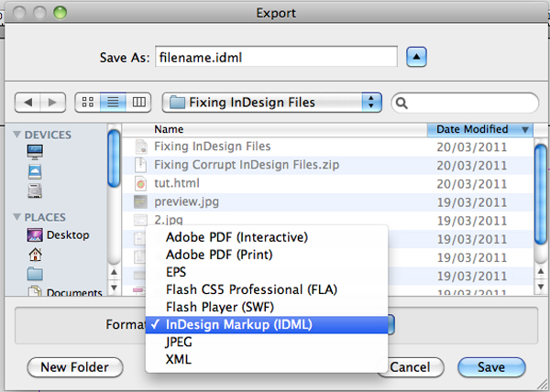
Task: Select the 2.jpg file name
Action: click(x=169, y=221)
